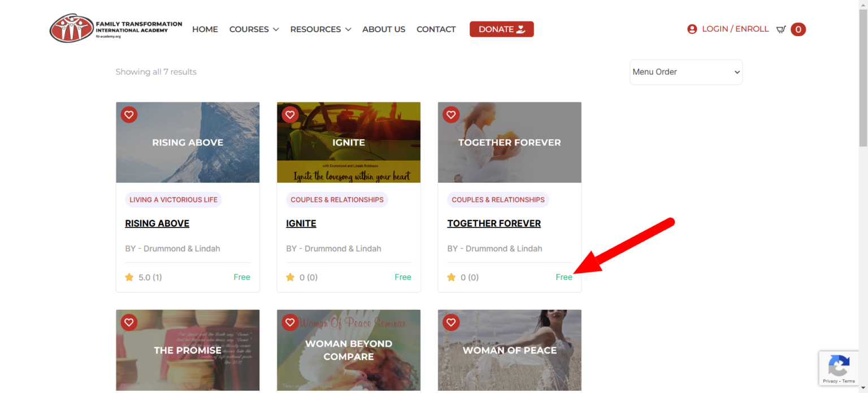
Task: Click the 0 (0) rating on Ignite
Action: pyautogui.click(x=309, y=277)
